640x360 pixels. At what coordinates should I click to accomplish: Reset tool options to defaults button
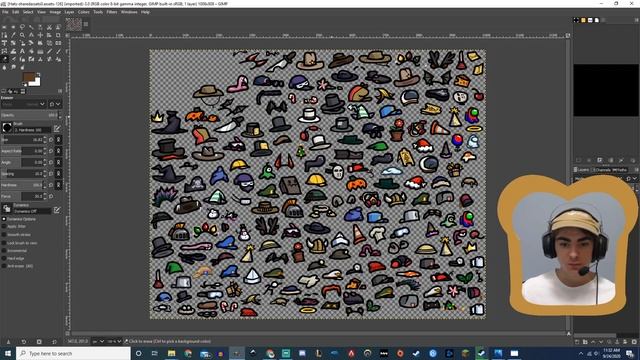click(54, 341)
